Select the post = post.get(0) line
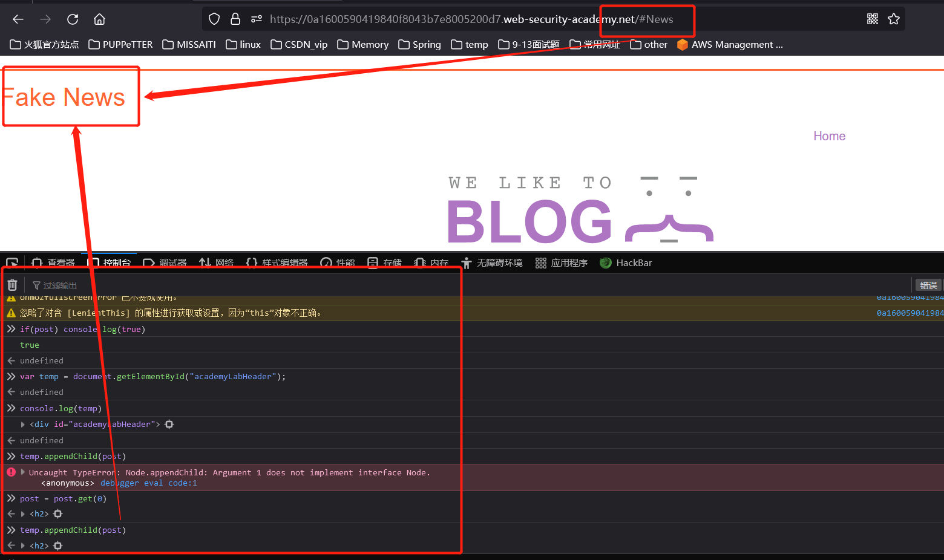944x560 pixels. pyautogui.click(x=63, y=499)
